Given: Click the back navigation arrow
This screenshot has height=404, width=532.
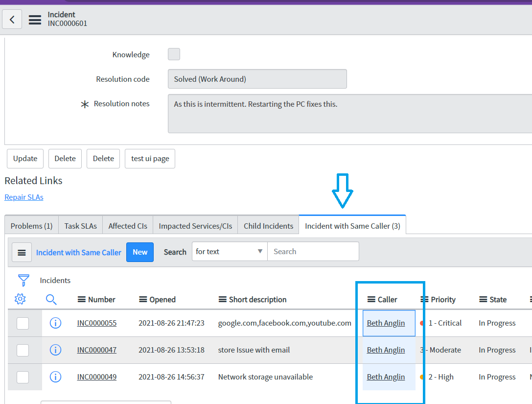Looking at the screenshot, I should pos(12,19).
